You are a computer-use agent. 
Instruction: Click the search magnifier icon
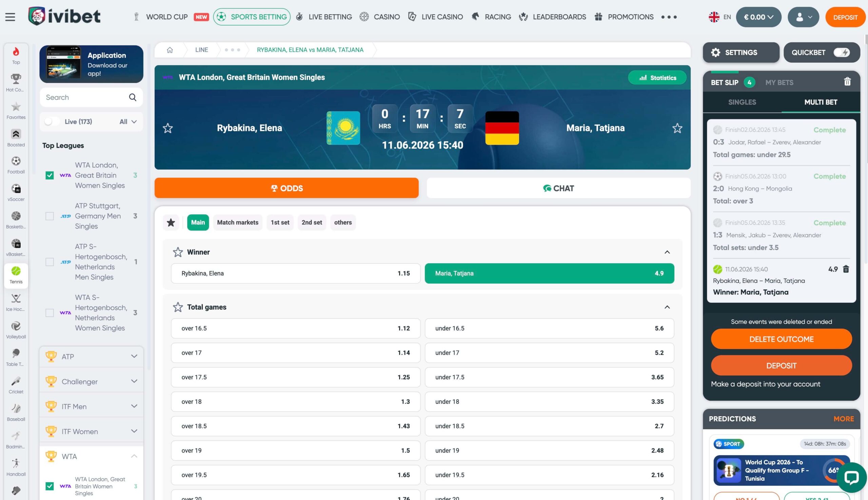(x=133, y=98)
